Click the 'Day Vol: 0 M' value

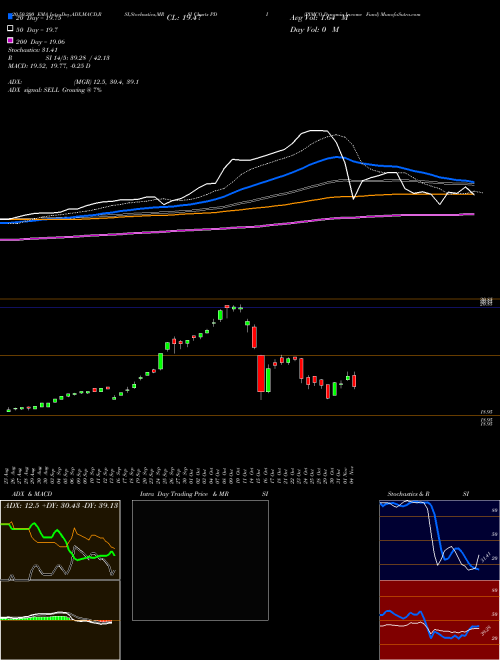point(314,29)
